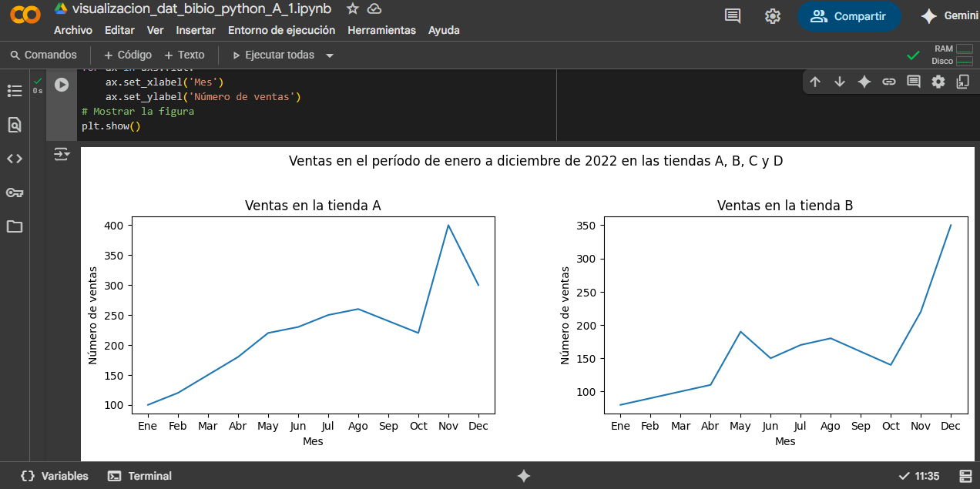Click the plt.show() code line
Viewport: 980px width, 489px height.
112,126
